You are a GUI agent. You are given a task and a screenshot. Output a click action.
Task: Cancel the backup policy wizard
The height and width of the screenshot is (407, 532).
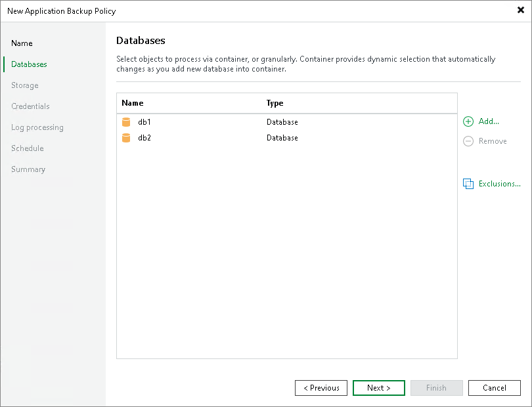pos(494,387)
